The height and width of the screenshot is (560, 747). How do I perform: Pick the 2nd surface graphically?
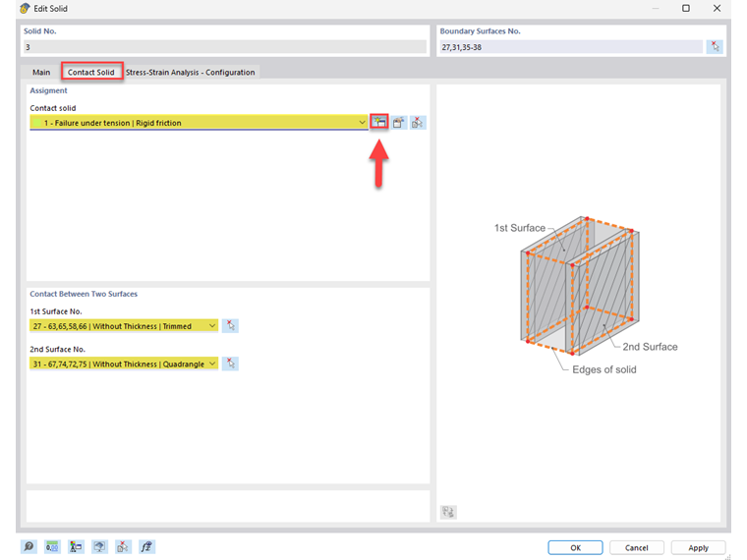click(231, 364)
